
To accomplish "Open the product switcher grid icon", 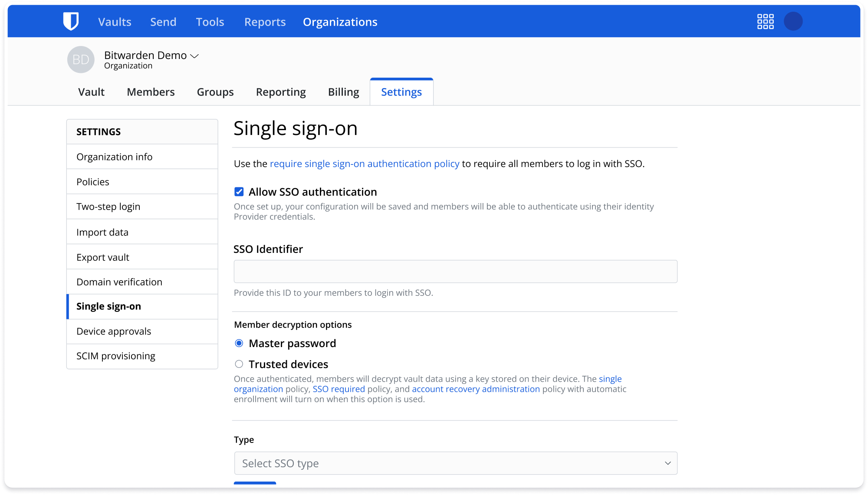I will [x=765, y=21].
